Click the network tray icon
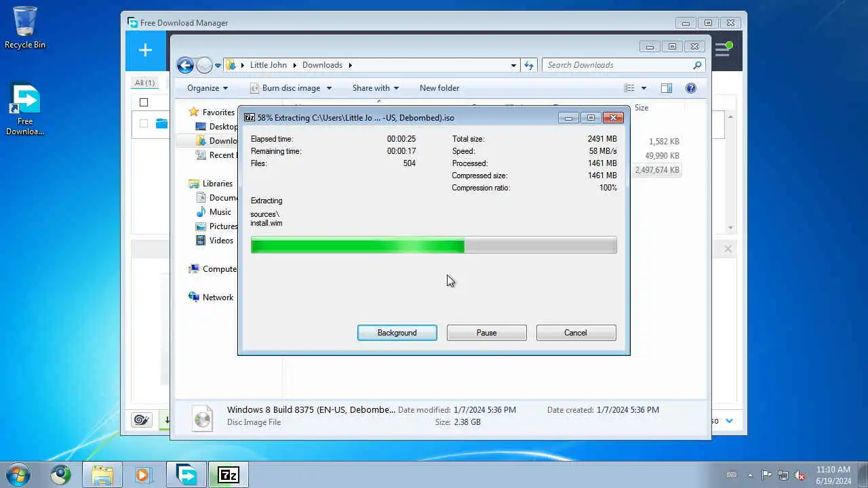The width and height of the screenshot is (868, 488). click(x=783, y=475)
